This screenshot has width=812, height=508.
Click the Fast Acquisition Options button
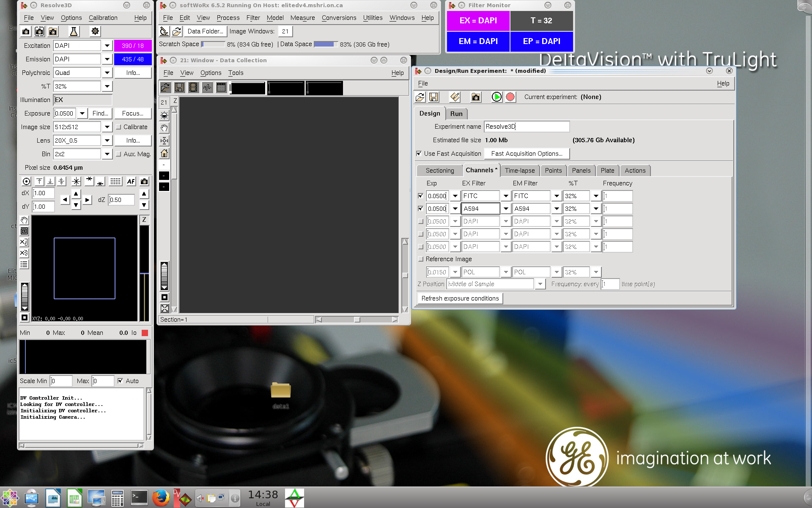click(x=527, y=154)
